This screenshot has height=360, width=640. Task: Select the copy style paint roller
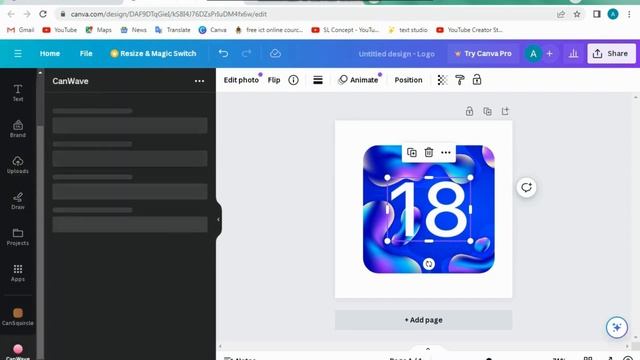coord(460,80)
